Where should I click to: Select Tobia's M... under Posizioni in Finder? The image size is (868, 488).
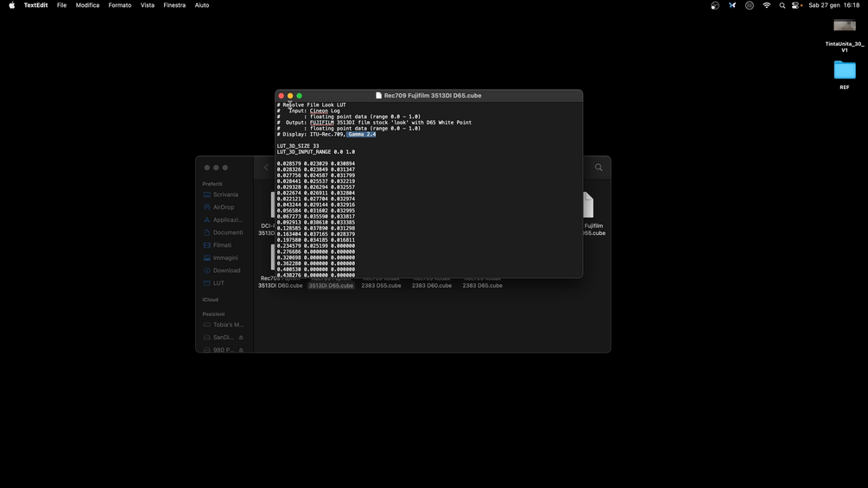click(x=223, y=325)
